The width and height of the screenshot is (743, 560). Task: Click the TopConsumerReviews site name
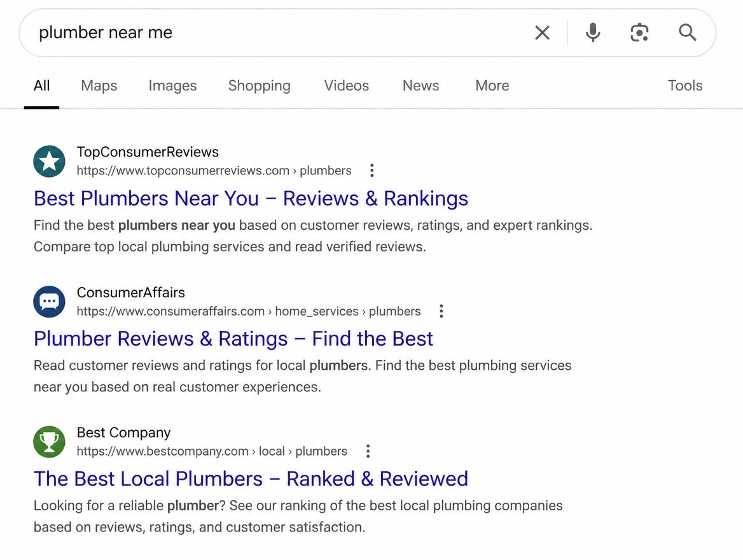[148, 152]
